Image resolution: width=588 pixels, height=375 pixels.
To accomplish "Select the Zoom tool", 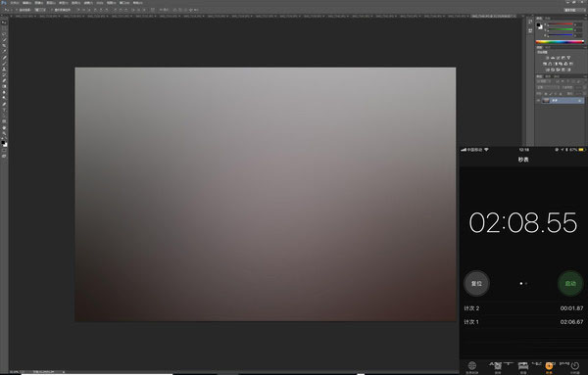I will coord(4,133).
